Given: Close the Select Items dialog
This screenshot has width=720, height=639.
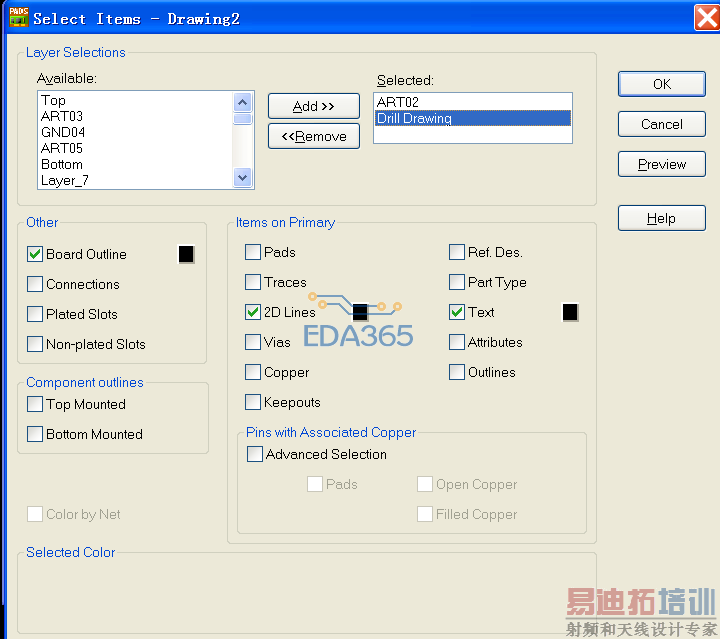Looking at the screenshot, I should pyautogui.click(x=707, y=17).
